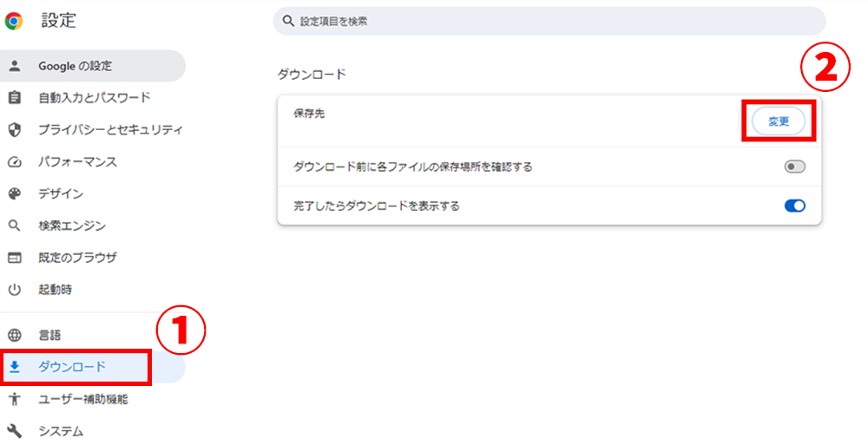This screenshot has height=445, width=868.
Task: Click the globe icon for 言語
Action: pos(15,335)
